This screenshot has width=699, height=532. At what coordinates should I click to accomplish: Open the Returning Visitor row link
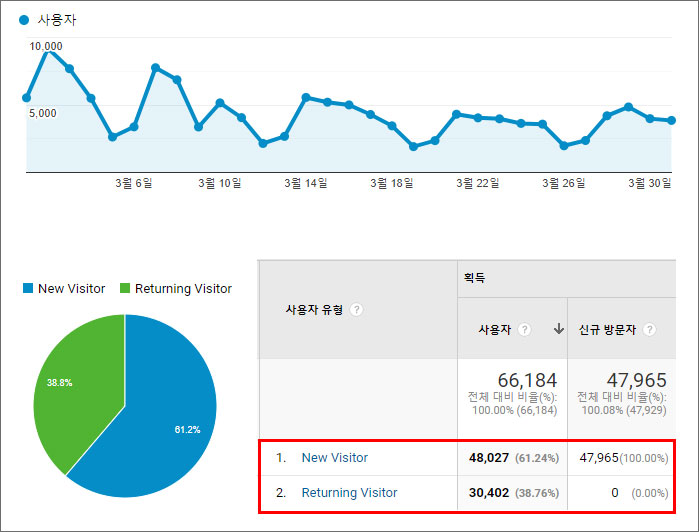349,492
